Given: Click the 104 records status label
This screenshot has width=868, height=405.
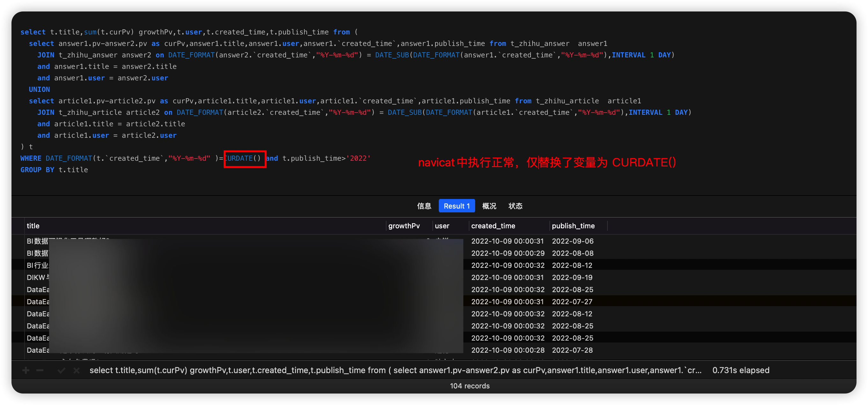Looking at the screenshot, I should (x=470, y=386).
